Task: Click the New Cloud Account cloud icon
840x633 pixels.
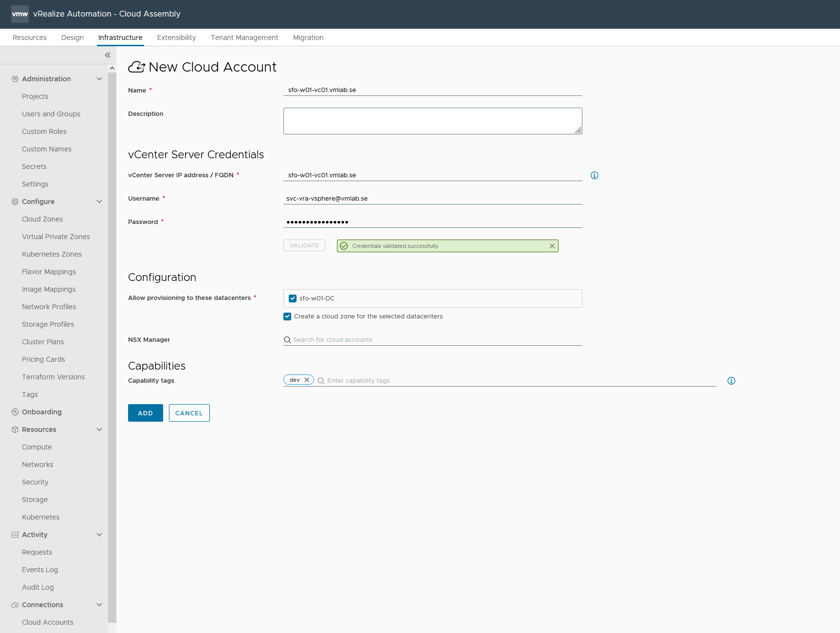Action: 137,67
